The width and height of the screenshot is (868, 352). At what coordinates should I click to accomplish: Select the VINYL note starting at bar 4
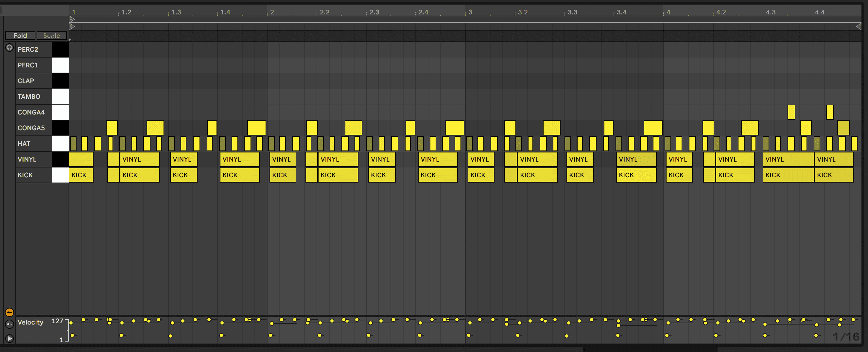(x=679, y=159)
